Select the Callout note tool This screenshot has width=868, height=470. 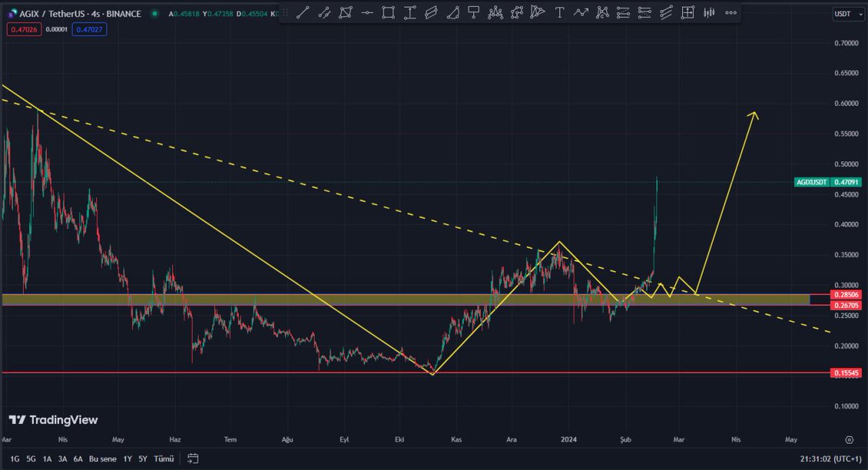(x=474, y=12)
